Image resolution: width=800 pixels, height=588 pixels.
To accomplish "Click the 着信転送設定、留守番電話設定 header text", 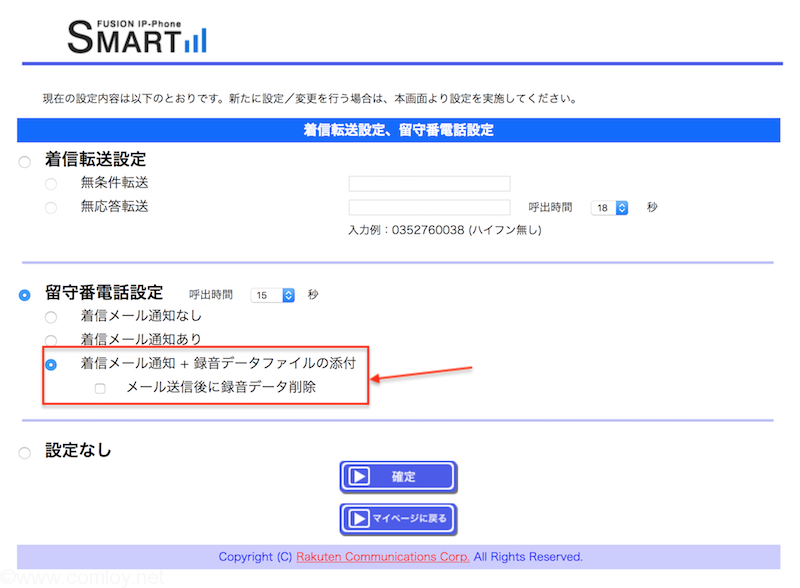I will pos(398,130).
